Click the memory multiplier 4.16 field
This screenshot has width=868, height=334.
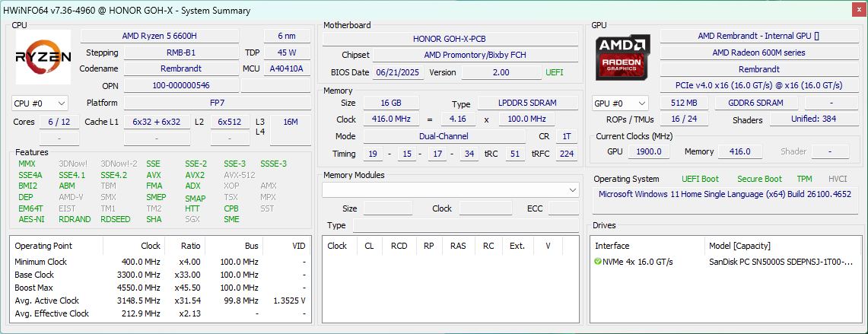point(458,119)
